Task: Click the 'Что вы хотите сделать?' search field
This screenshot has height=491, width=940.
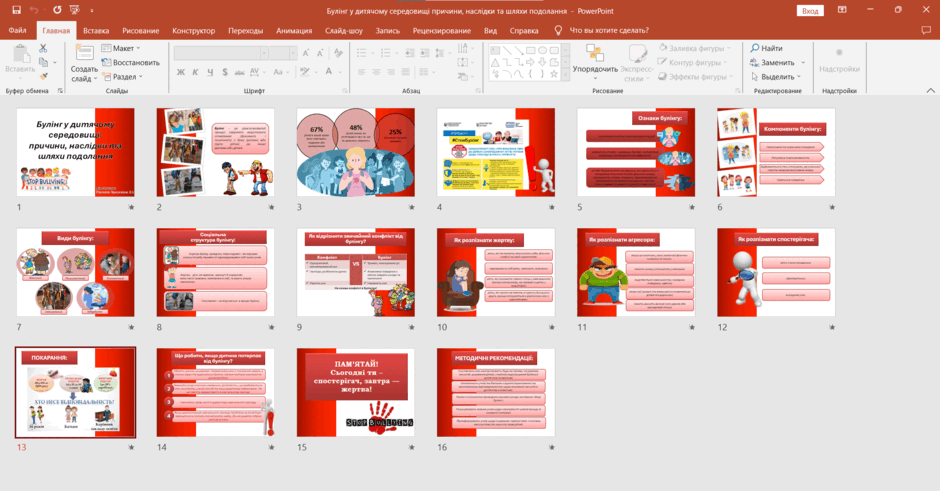Action: [608, 30]
